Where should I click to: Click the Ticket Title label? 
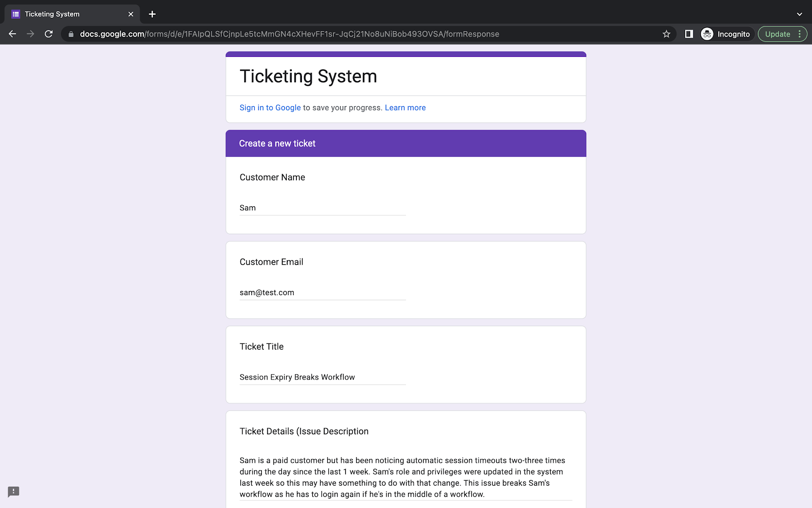click(261, 346)
